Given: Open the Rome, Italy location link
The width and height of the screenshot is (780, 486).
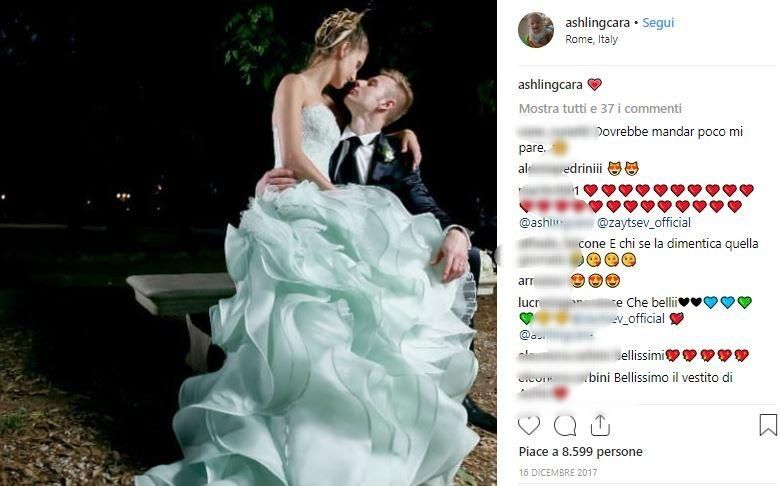Looking at the screenshot, I should click(x=591, y=39).
